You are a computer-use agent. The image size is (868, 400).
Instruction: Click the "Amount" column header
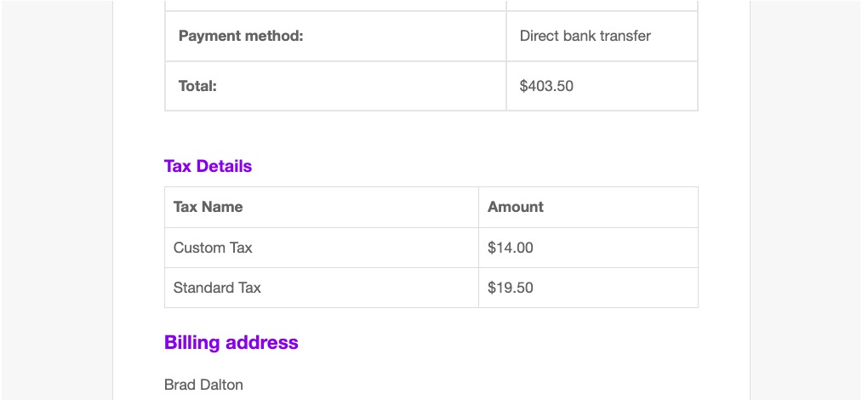tap(515, 207)
